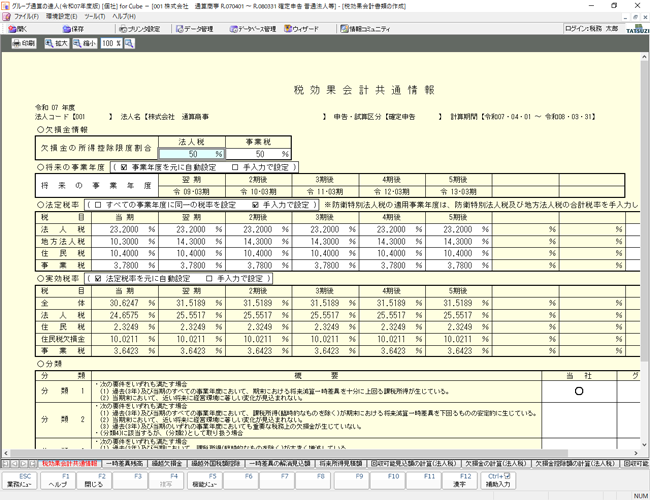Click 5期後 cell 令 13-03期
Viewport: 650px width, 500px height.
(458, 192)
